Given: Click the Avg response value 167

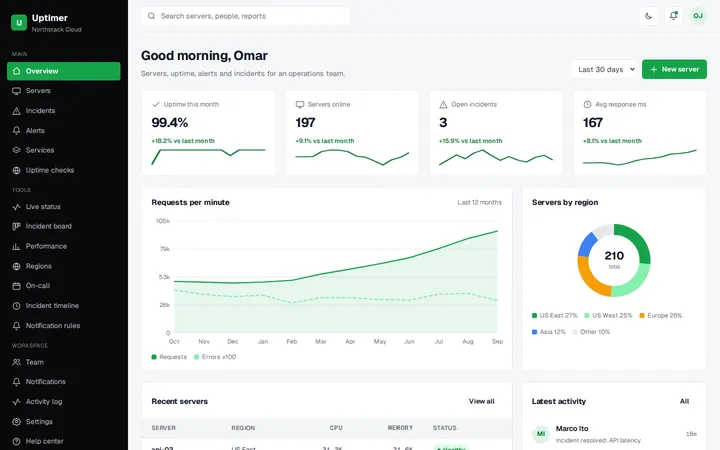Looking at the screenshot, I should (593, 123).
